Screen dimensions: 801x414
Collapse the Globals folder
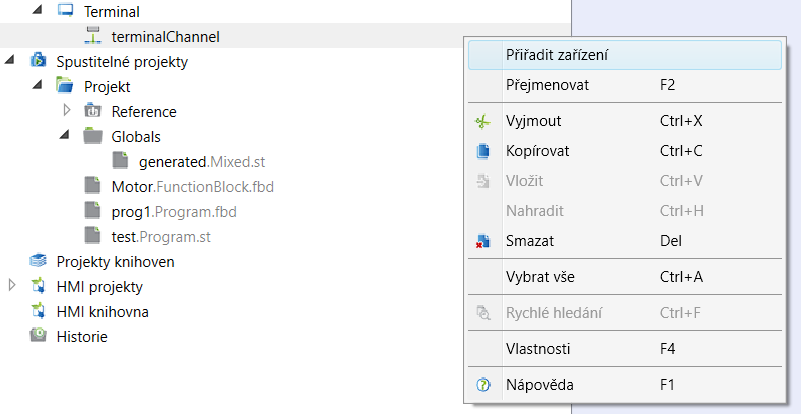64,135
